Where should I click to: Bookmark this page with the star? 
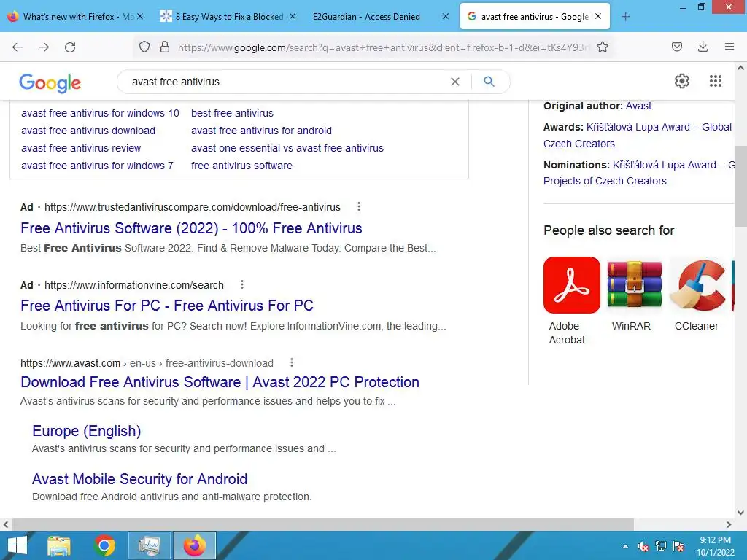[x=603, y=47]
